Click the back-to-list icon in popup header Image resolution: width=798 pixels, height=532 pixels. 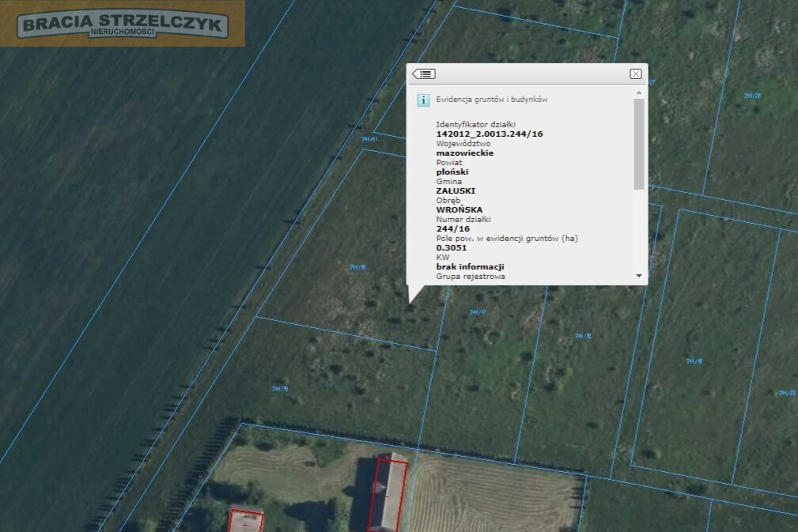423,74
